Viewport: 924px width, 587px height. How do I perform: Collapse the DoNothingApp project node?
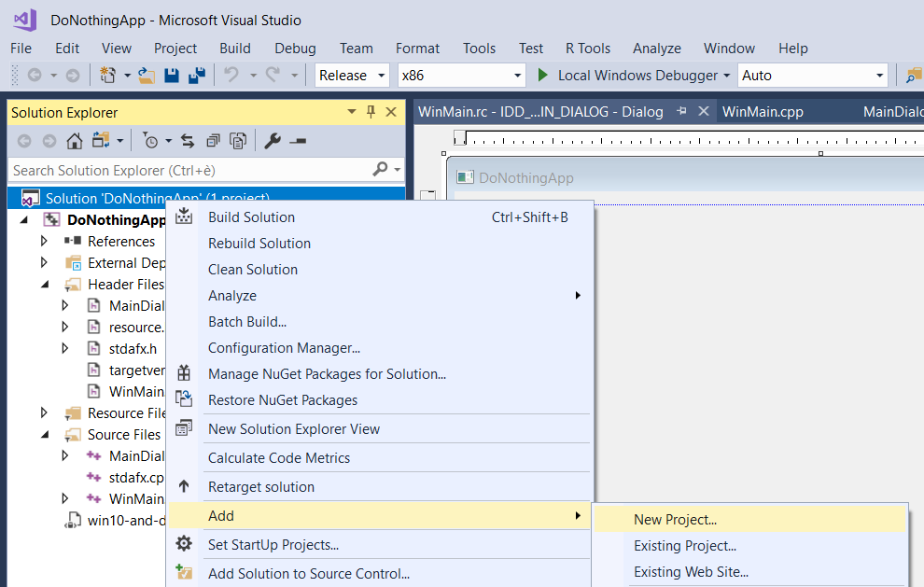click(x=24, y=220)
